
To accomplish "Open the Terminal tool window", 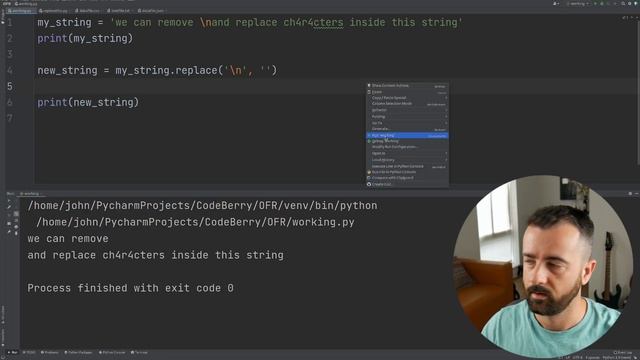I will pyautogui.click(x=139, y=352).
